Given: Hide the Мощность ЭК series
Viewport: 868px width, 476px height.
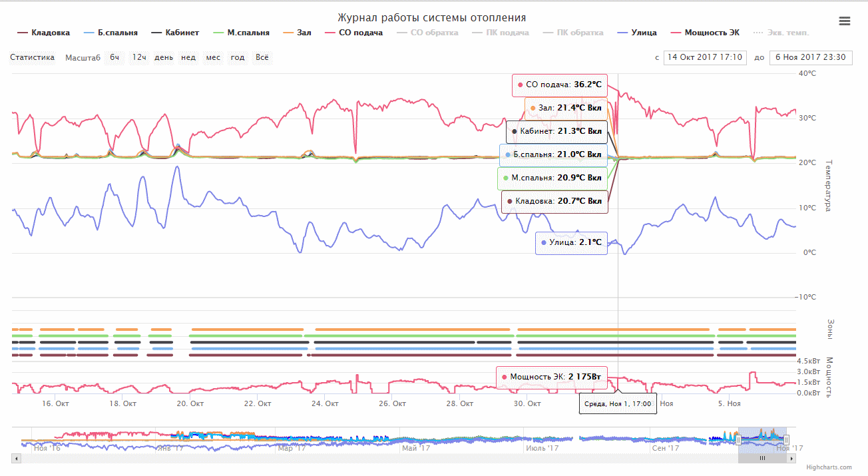Looking at the screenshot, I should [x=704, y=33].
